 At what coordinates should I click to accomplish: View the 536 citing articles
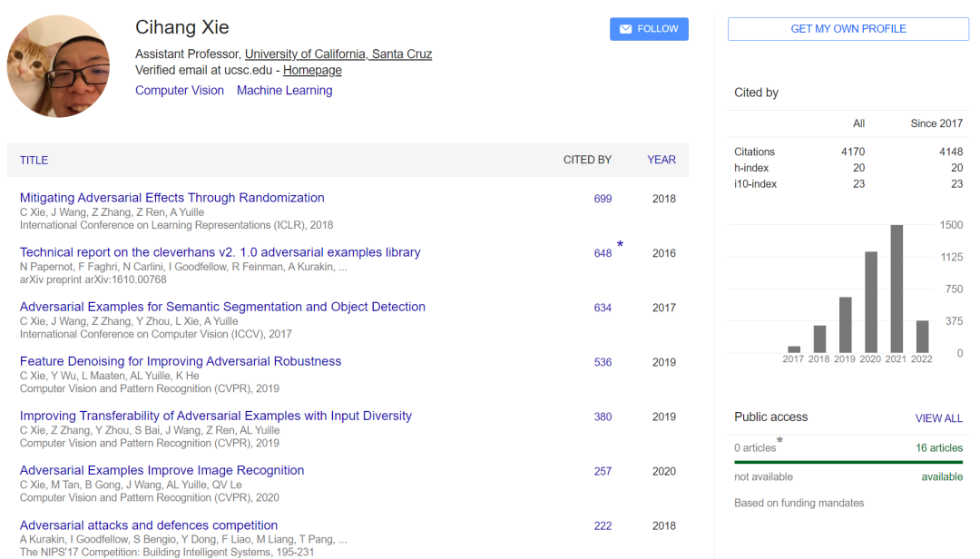[x=603, y=362]
